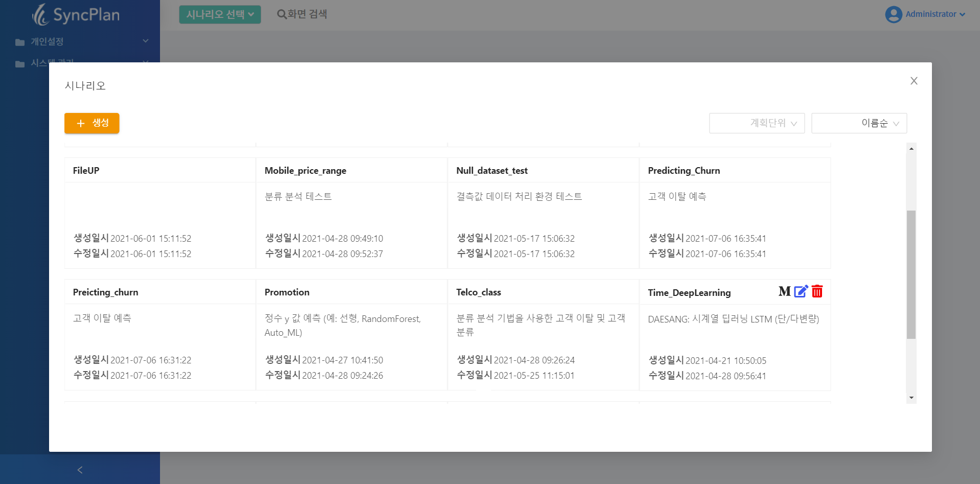Click the 고객 이탈 예측 description under Preicting_churn

pyautogui.click(x=102, y=318)
